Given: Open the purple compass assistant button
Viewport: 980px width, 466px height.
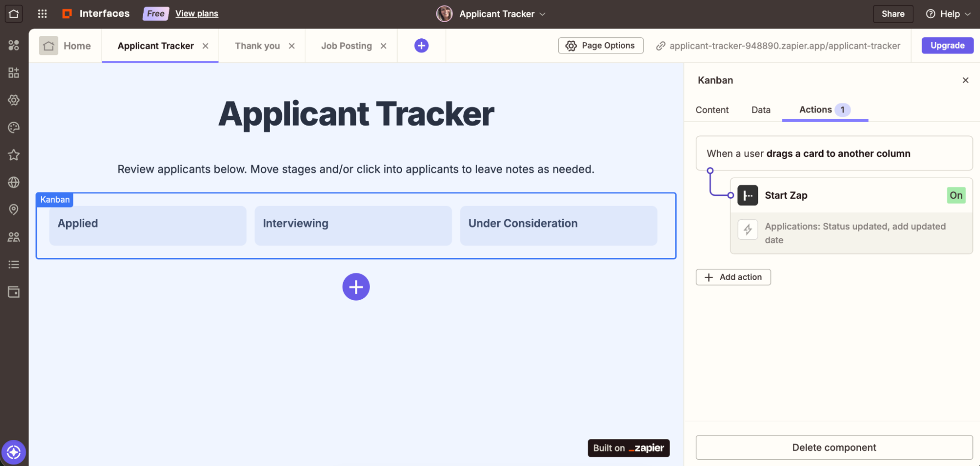Looking at the screenshot, I should point(14,452).
